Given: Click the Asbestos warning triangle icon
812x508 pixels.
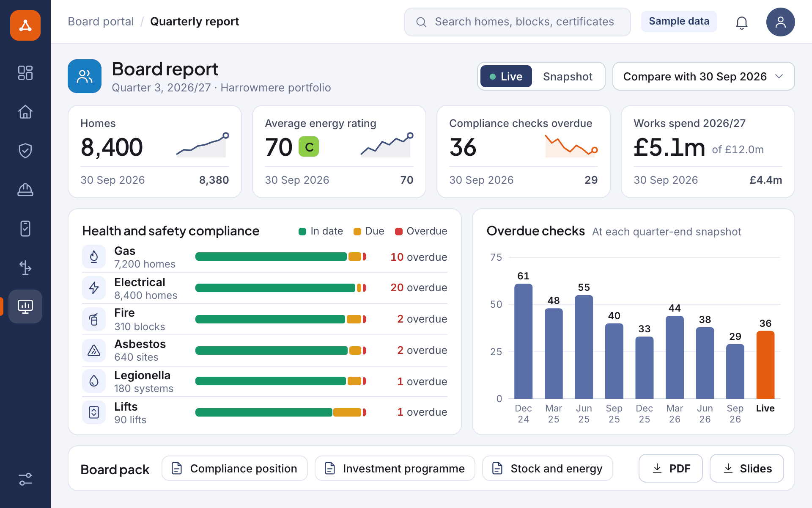Looking at the screenshot, I should [x=94, y=351].
